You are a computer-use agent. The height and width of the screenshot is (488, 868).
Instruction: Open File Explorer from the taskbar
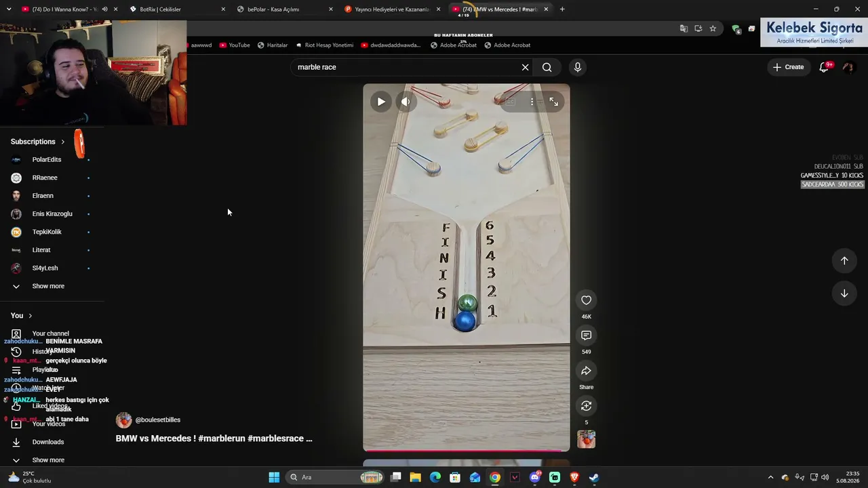click(x=416, y=477)
